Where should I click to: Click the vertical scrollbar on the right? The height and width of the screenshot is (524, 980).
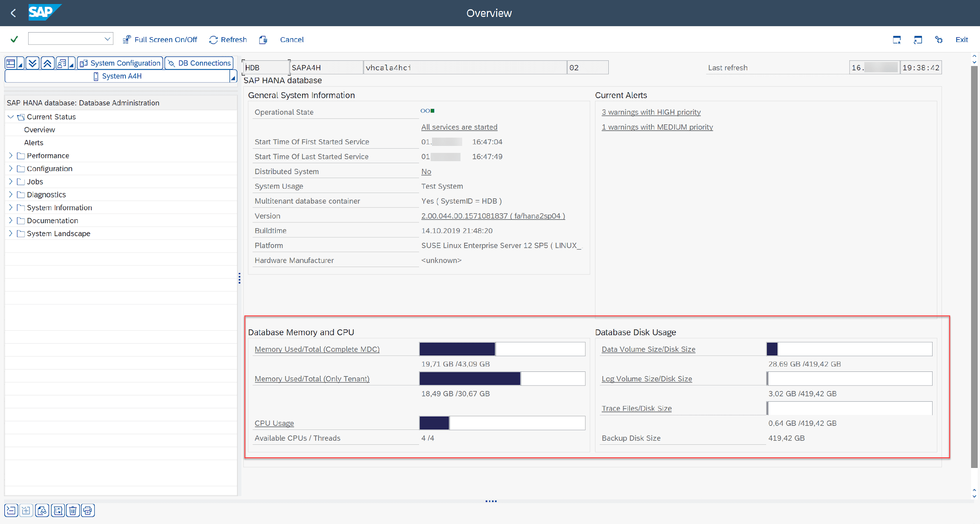[974, 267]
